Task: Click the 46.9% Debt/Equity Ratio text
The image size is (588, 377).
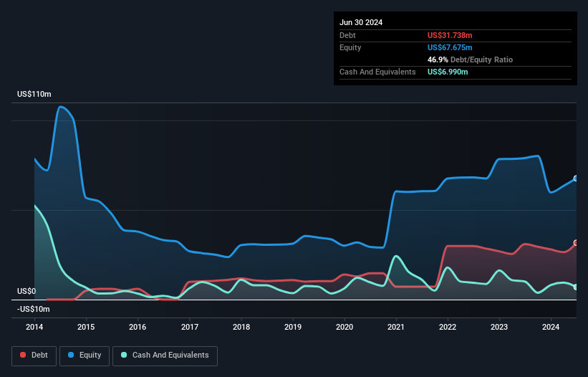Action: pos(470,59)
